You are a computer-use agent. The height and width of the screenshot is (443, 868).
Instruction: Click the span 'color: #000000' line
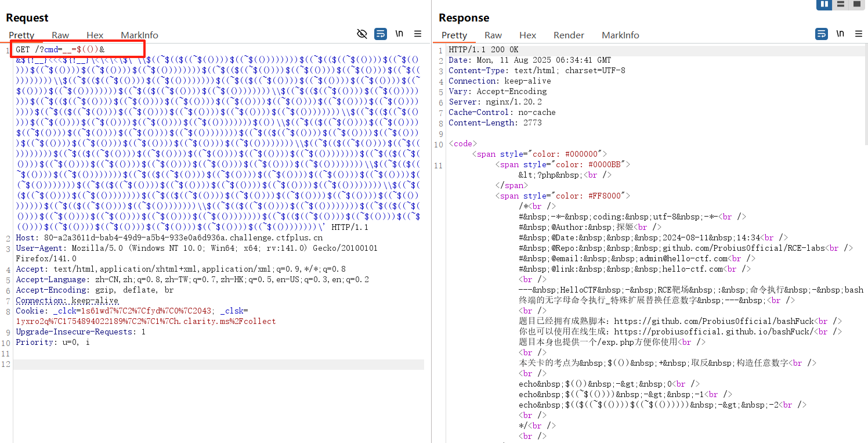(x=539, y=154)
